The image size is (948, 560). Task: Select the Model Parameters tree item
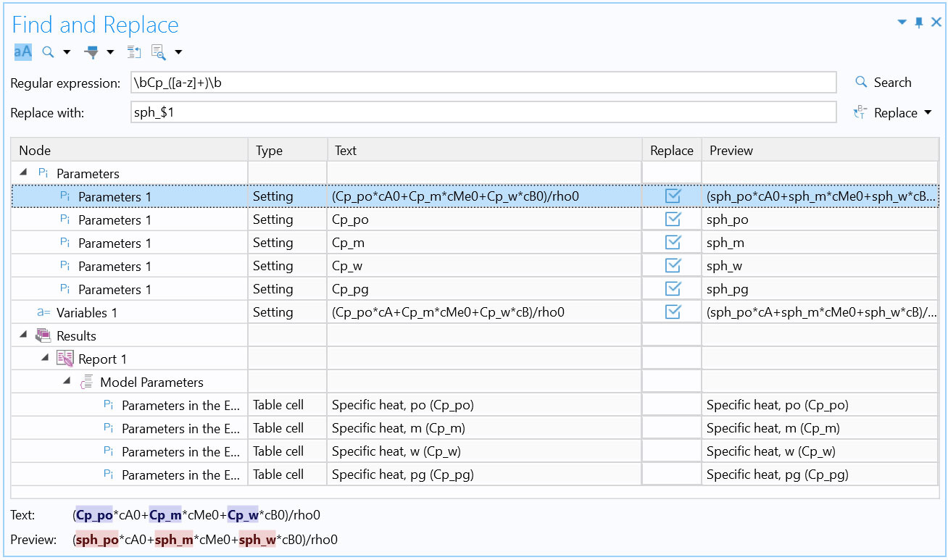coord(151,383)
